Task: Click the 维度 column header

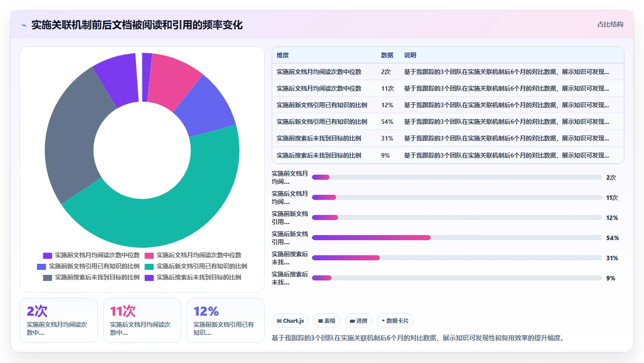Action: click(283, 55)
